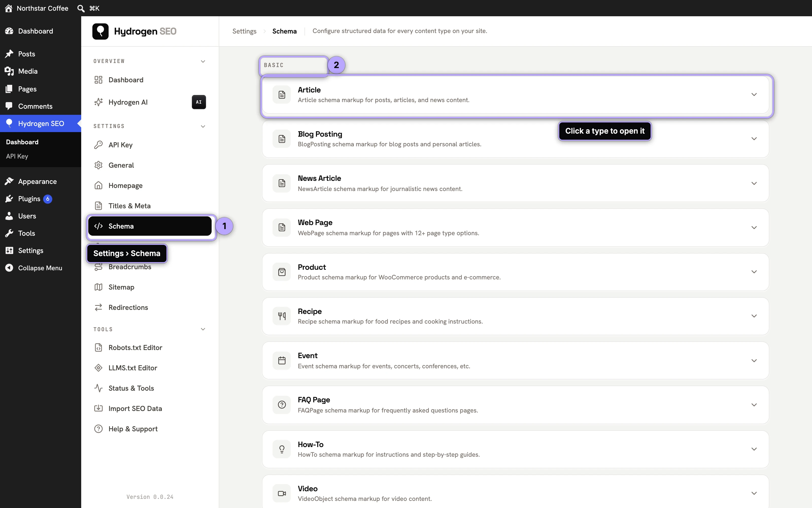Click the Media icon in admin sidebar
The width and height of the screenshot is (812, 508).
[9, 71]
